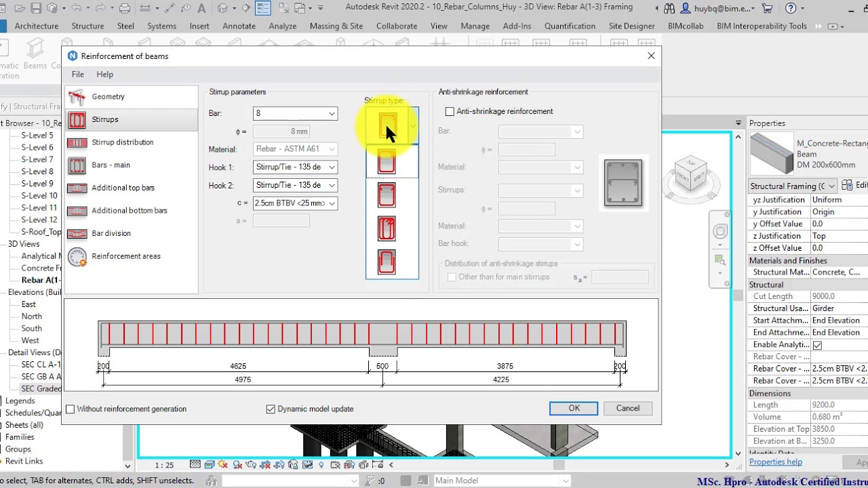Open Additional top bars section
This screenshot has width=868, height=488.
click(132, 188)
